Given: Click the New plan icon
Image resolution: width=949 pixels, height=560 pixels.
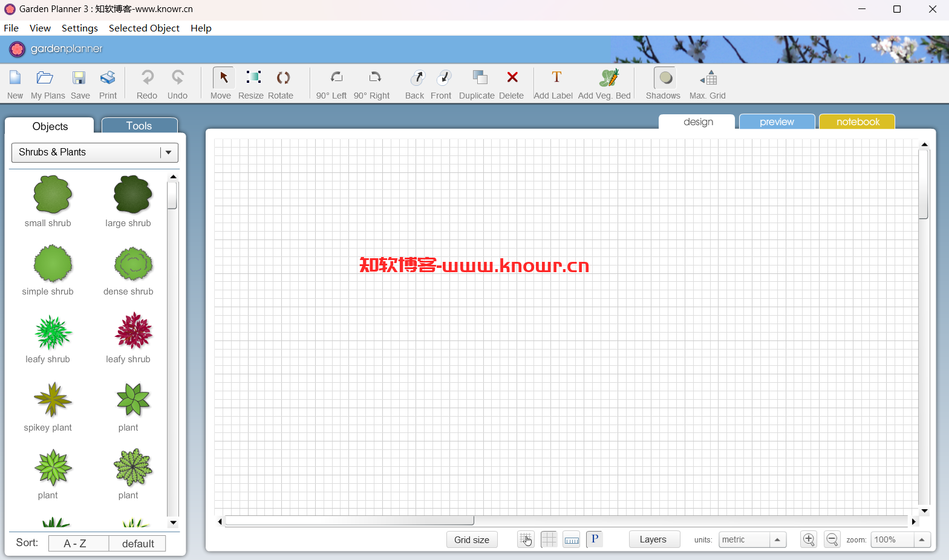Looking at the screenshot, I should 15,78.
